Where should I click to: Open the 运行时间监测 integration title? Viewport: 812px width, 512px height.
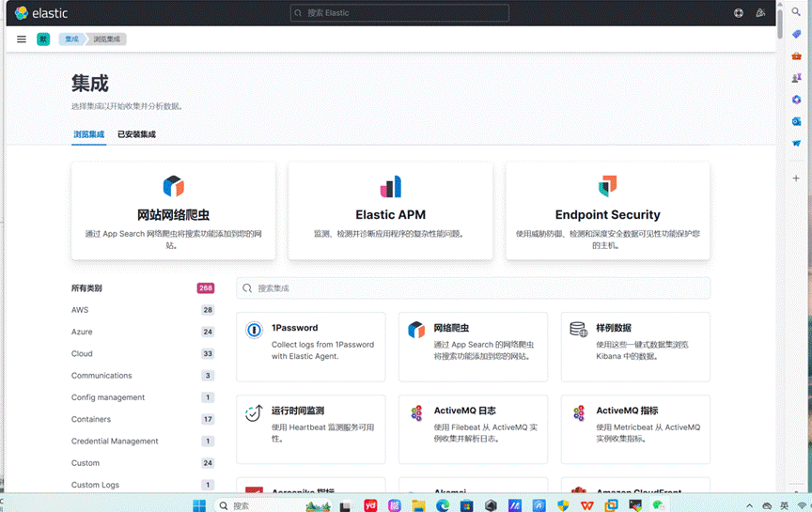tap(298, 411)
